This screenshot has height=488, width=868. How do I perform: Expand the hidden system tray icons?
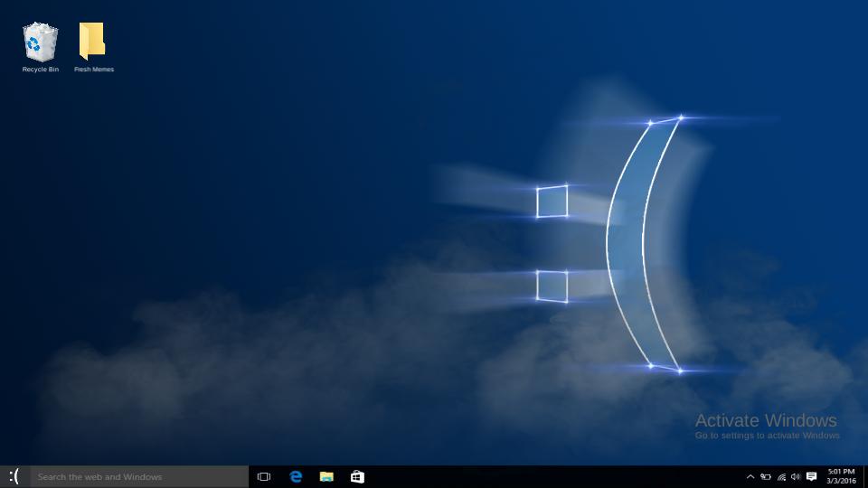750,476
